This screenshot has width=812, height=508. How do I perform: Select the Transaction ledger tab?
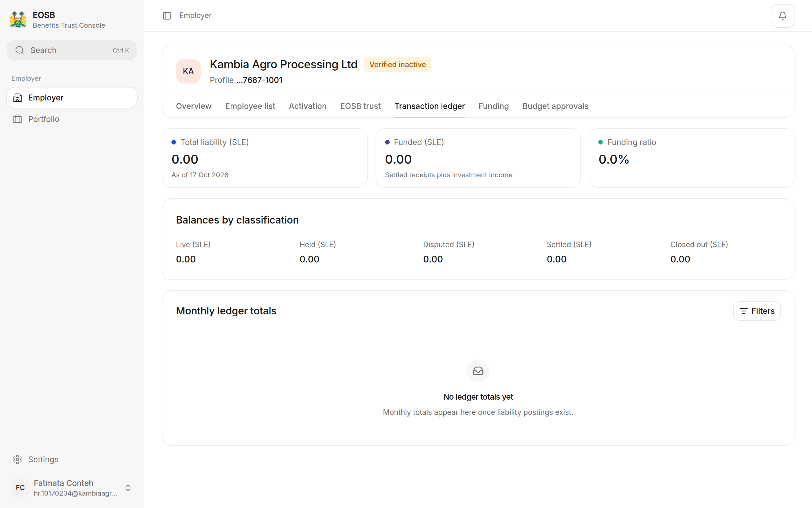click(x=429, y=106)
